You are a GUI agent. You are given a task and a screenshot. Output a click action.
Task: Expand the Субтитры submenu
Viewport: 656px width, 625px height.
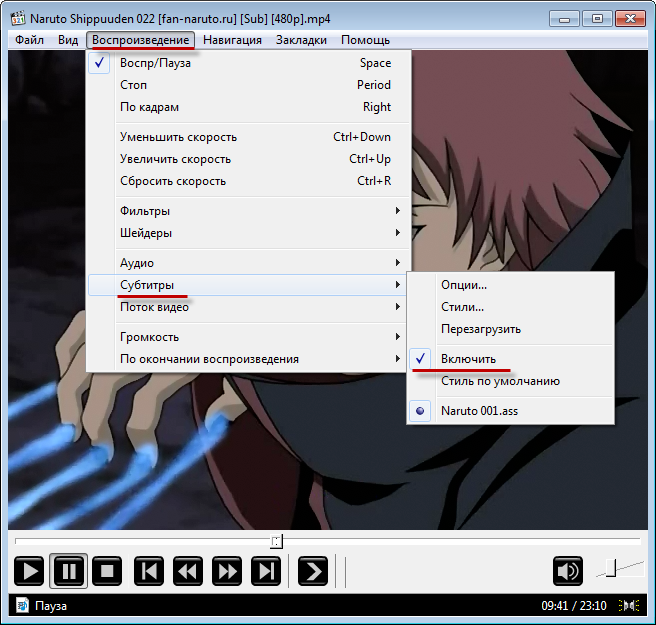pyautogui.click(x=249, y=285)
